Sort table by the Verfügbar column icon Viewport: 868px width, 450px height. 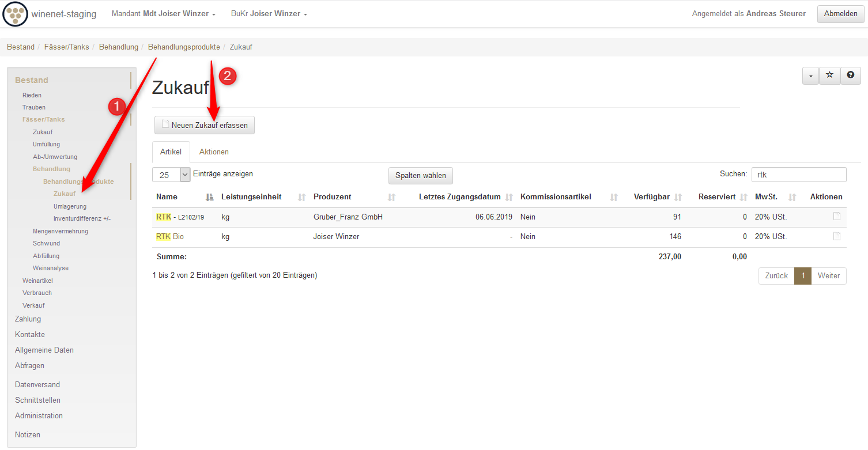(x=678, y=197)
